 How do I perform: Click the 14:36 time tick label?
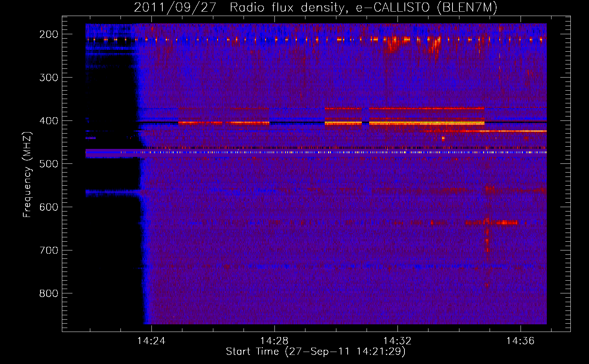coord(521,341)
